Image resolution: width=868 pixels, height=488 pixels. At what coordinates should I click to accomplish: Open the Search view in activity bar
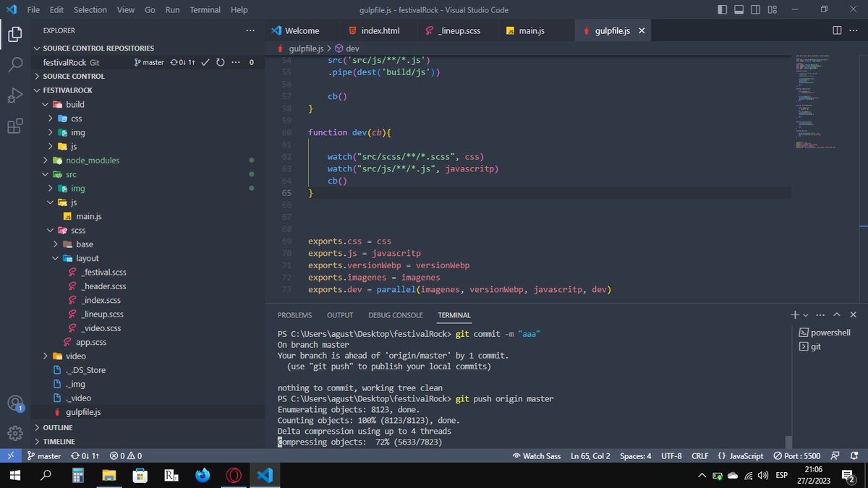click(x=14, y=64)
